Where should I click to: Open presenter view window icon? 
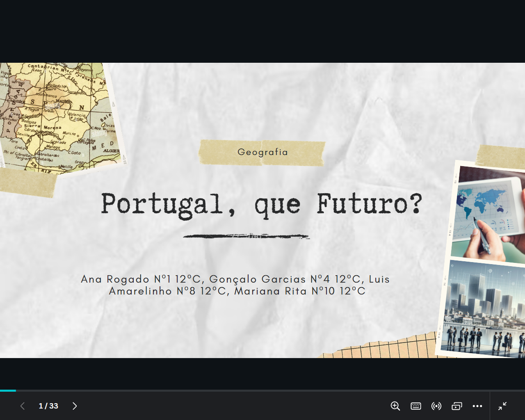[457, 406]
